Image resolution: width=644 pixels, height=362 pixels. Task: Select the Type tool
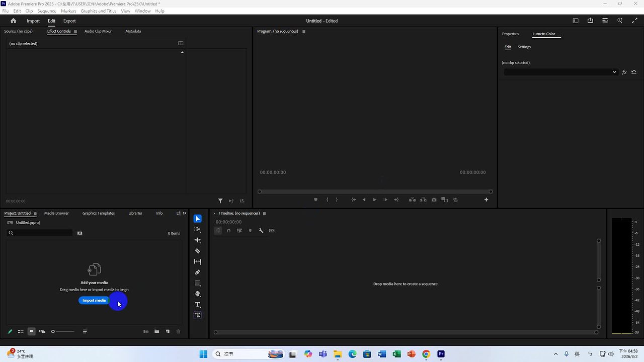197,304
